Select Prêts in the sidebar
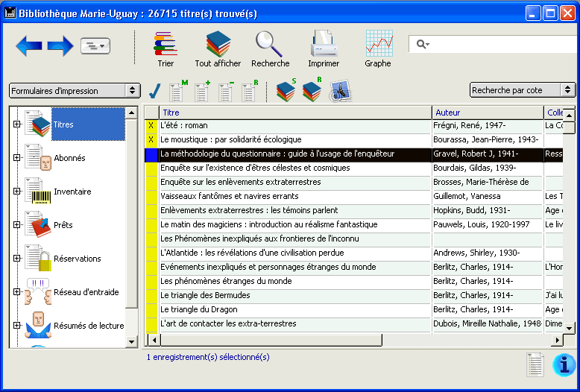The width and height of the screenshot is (580, 392). (x=63, y=225)
